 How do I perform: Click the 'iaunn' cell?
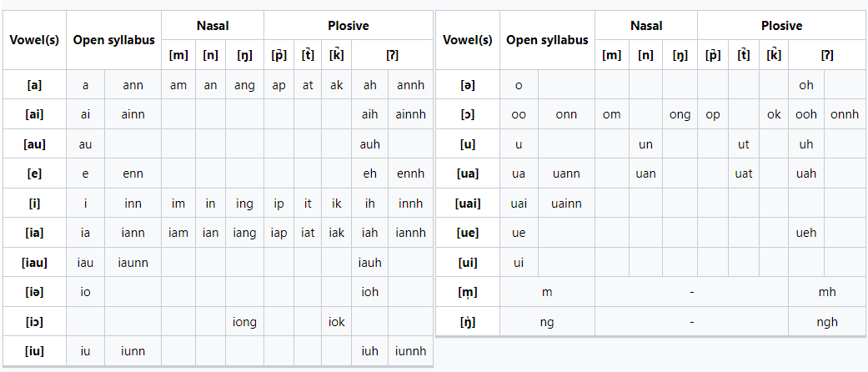[x=133, y=263]
